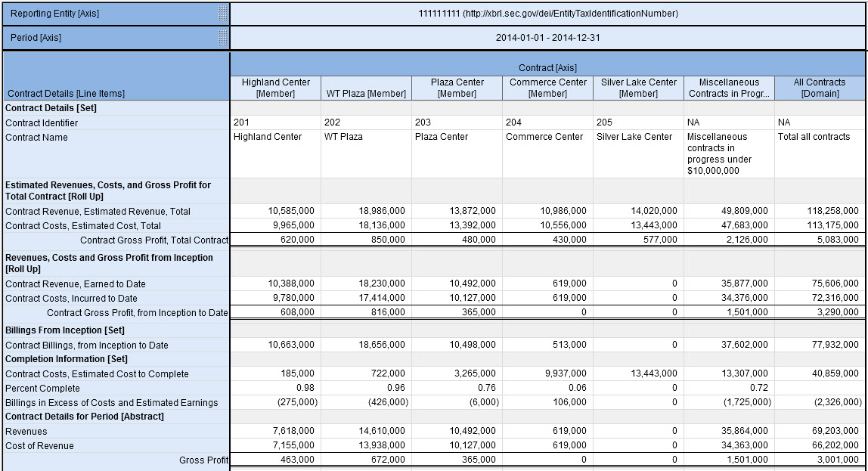Click the truncated Miscellaneous Contracts column header
The width and height of the screenshot is (868, 471).
click(x=729, y=88)
